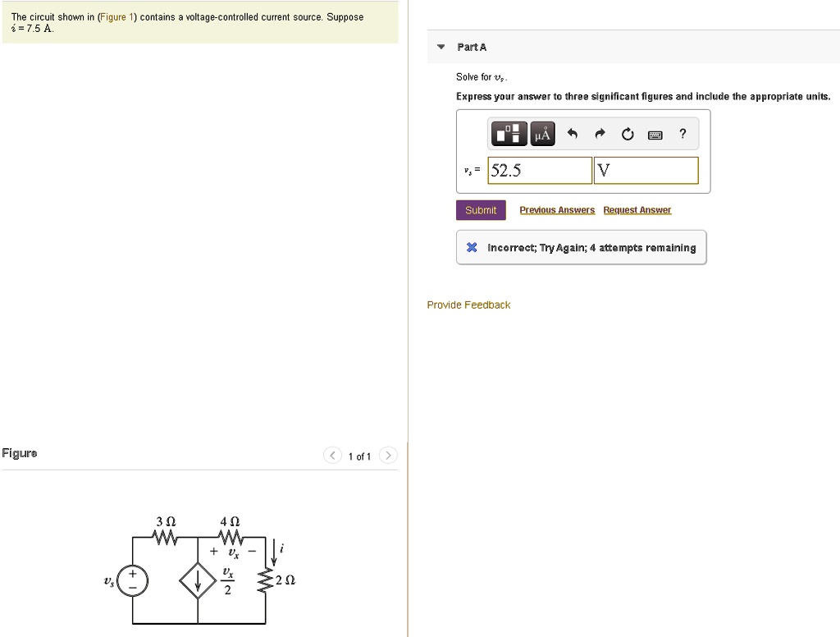This screenshot has height=637, width=840.
Task: Open keyboard shortcuts via the keyboard icon
Action: point(655,133)
